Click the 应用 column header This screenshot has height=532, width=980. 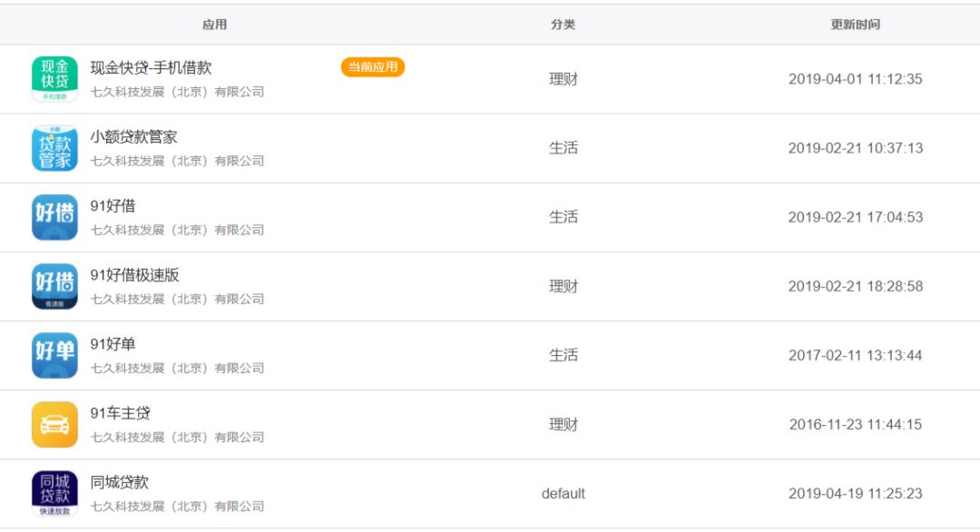point(215,25)
